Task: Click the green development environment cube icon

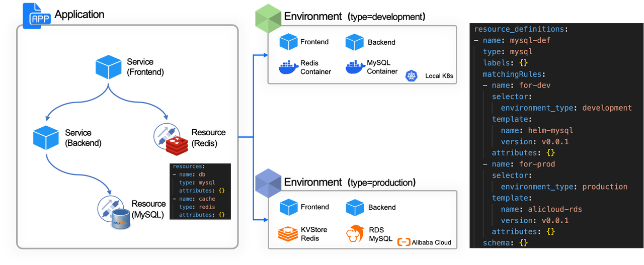Action: pyautogui.click(x=267, y=19)
